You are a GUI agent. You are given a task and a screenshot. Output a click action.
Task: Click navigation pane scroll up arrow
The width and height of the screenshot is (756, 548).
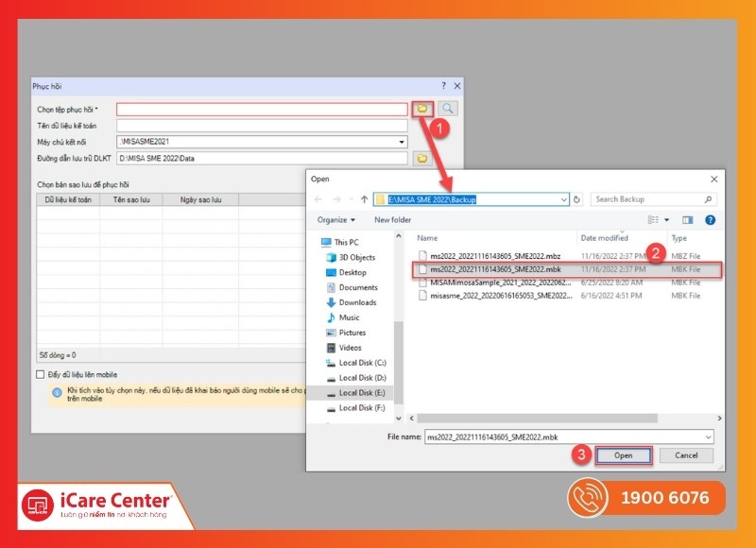pyautogui.click(x=398, y=236)
